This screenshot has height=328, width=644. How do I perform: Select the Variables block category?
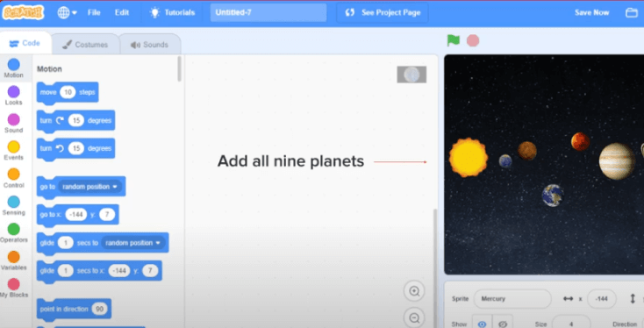click(13, 260)
